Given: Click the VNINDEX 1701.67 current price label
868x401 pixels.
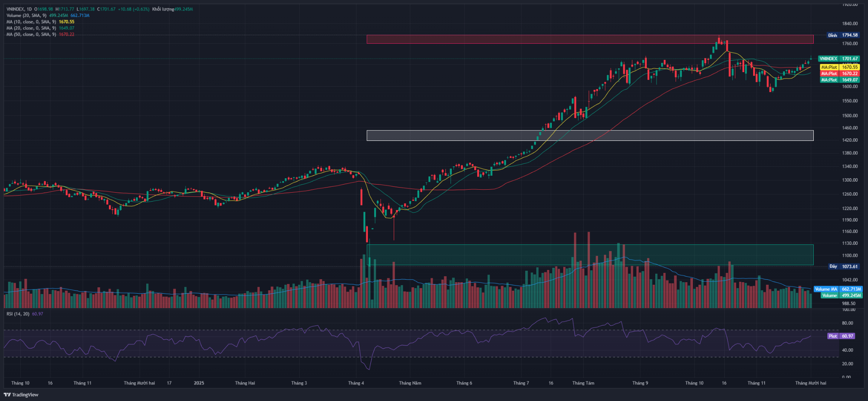Looking at the screenshot, I should click(839, 59).
